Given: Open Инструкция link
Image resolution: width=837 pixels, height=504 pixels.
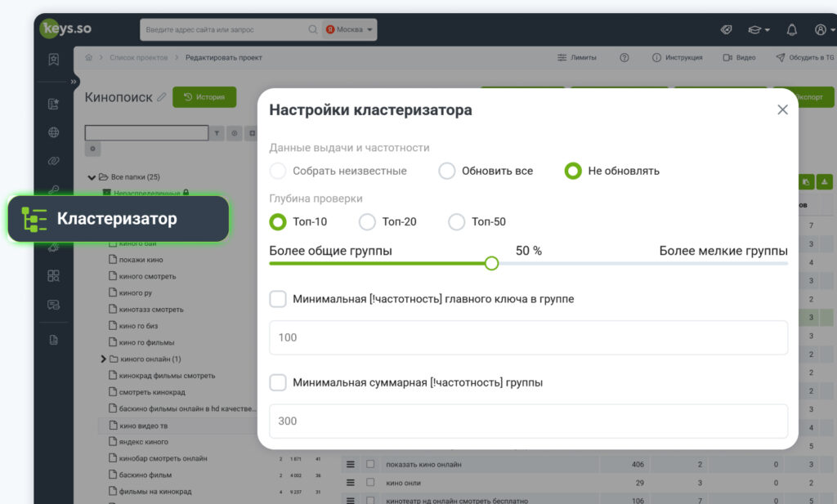Looking at the screenshot, I should [678, 58].
